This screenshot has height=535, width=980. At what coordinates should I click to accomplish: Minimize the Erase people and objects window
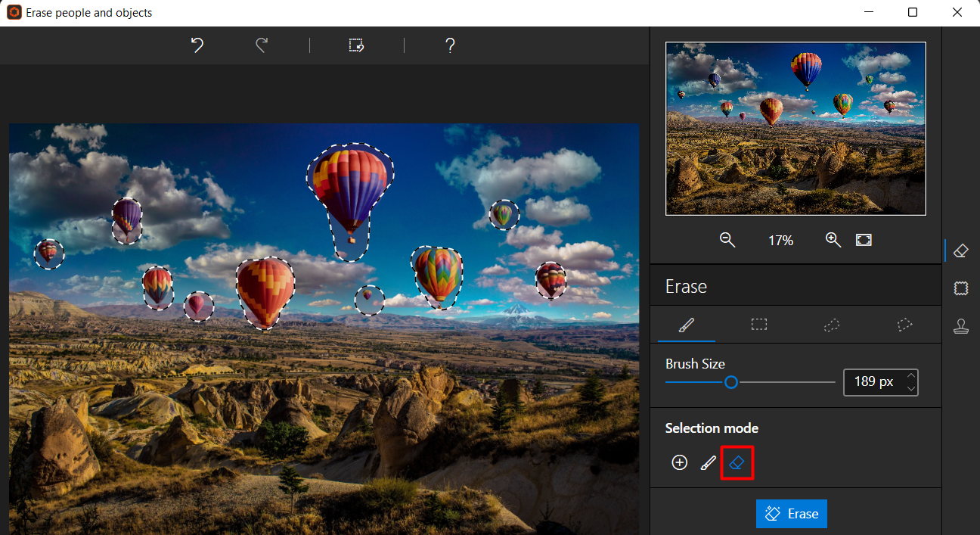tap(867, 12)
